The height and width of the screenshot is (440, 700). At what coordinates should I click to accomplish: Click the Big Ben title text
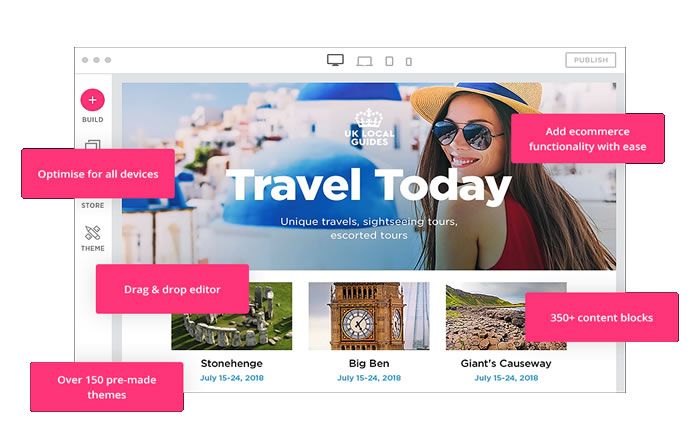click(x=369, y=363)
